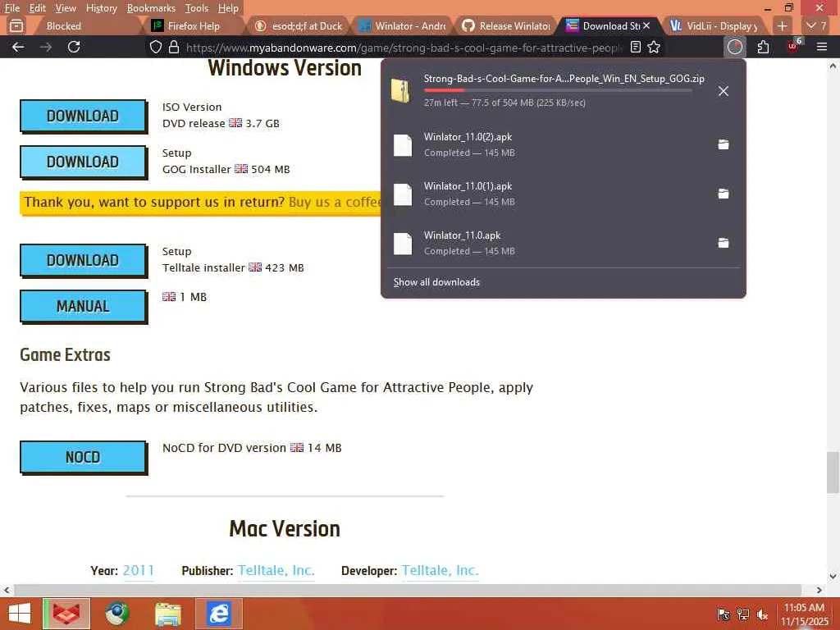Screen dimensions: 840x630
Task: Toggle reader view in the address bar
Action: [636, 47]
